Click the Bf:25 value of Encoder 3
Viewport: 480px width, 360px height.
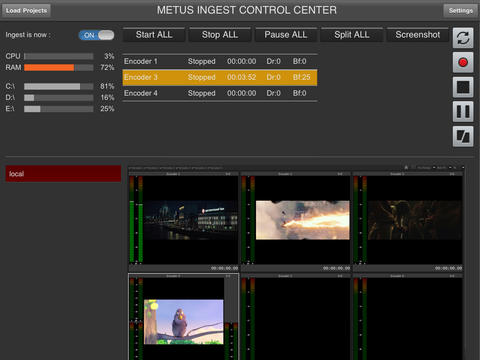point(301,77)
